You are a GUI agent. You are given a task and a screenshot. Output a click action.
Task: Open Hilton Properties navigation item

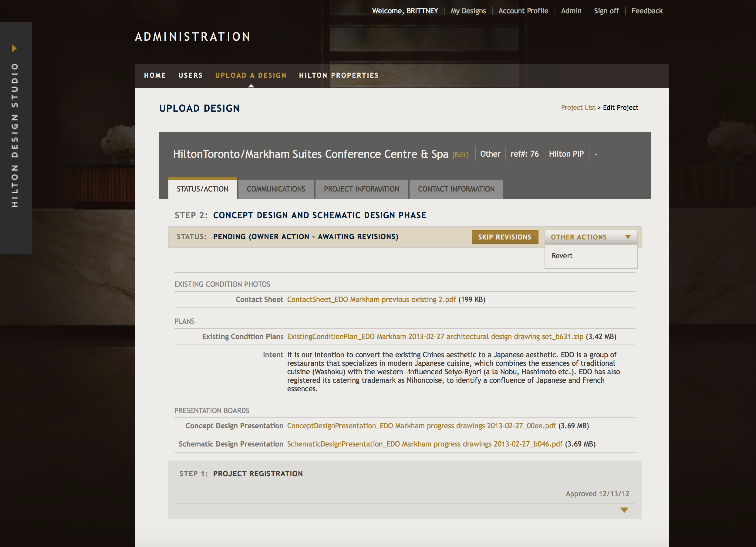[x=339, y=75]
